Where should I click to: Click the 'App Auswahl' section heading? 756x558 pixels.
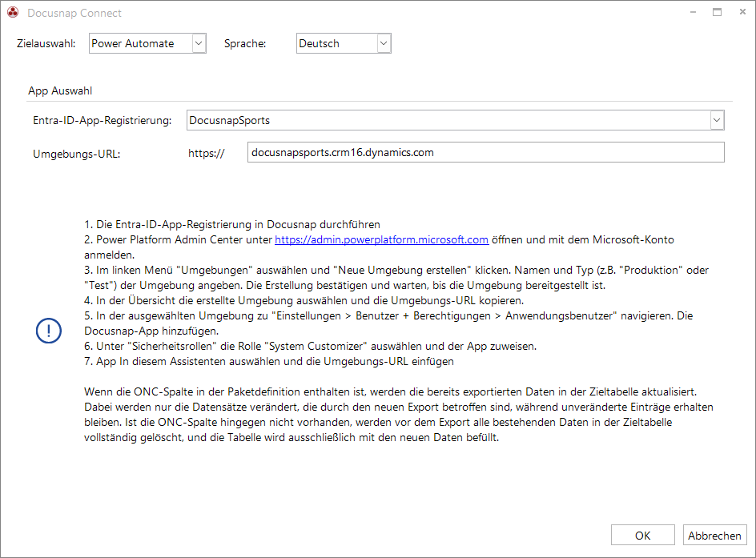click(60, 90)
